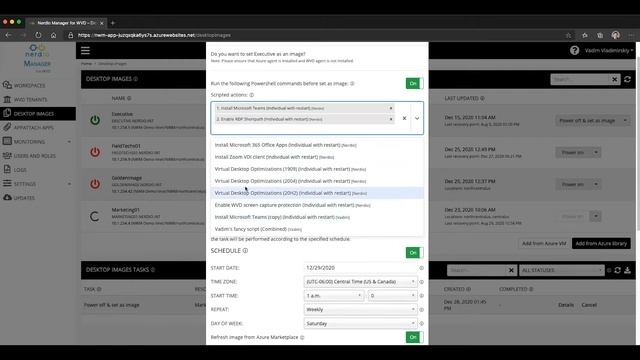Open the Start Time minutes dropdown
The image size is (640, 360).
coord(392,296)
